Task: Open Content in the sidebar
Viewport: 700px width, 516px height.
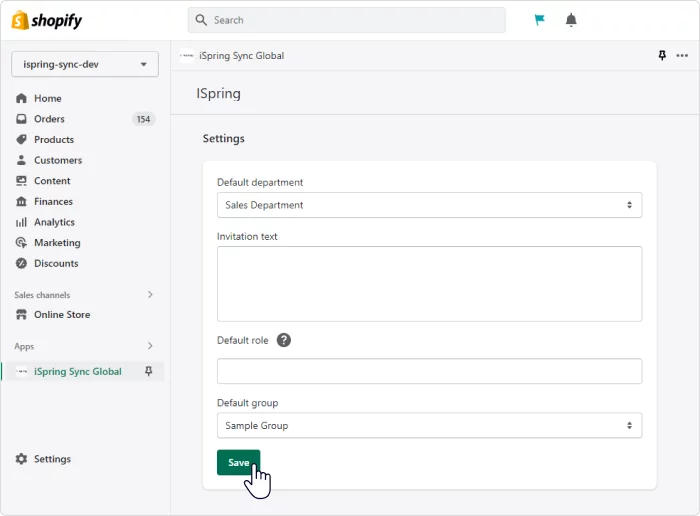Action: point(52,181)
